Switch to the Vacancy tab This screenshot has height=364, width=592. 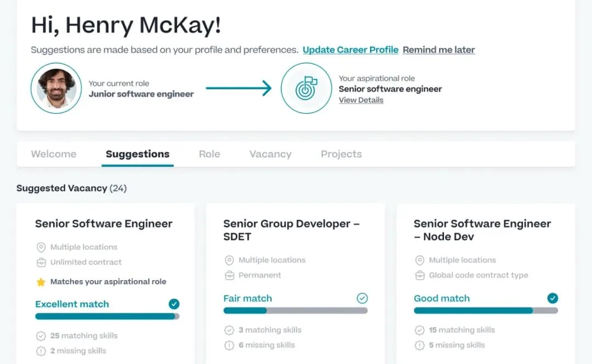tap(270, 154)
